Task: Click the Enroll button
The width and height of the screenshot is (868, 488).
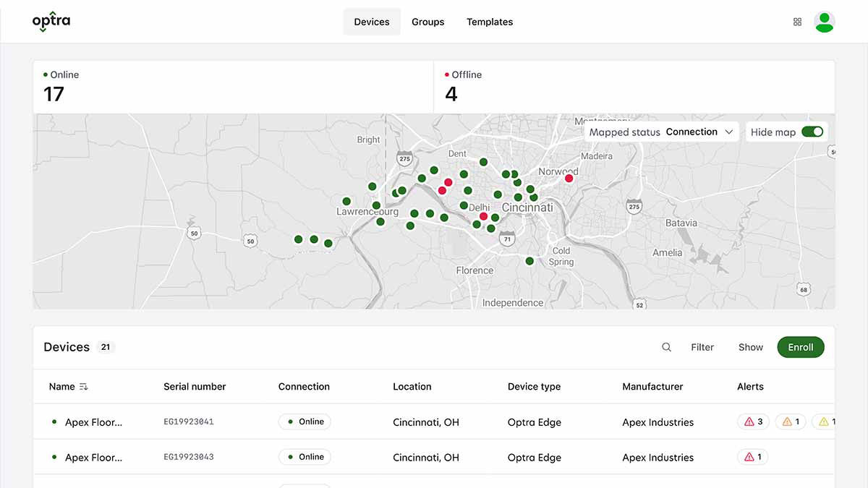Action: (800, 347)
